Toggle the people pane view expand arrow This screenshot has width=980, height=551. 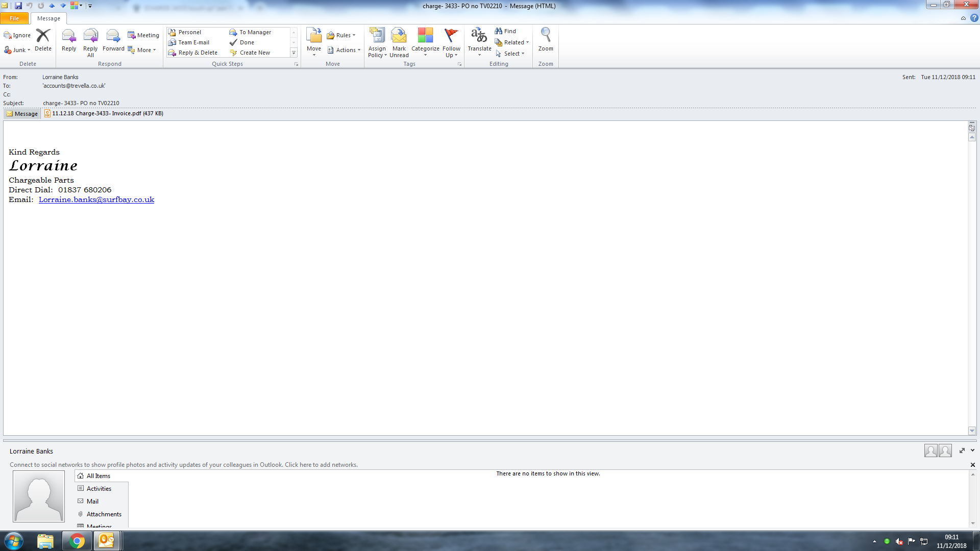pyautogui.click(x=962, y=450)
